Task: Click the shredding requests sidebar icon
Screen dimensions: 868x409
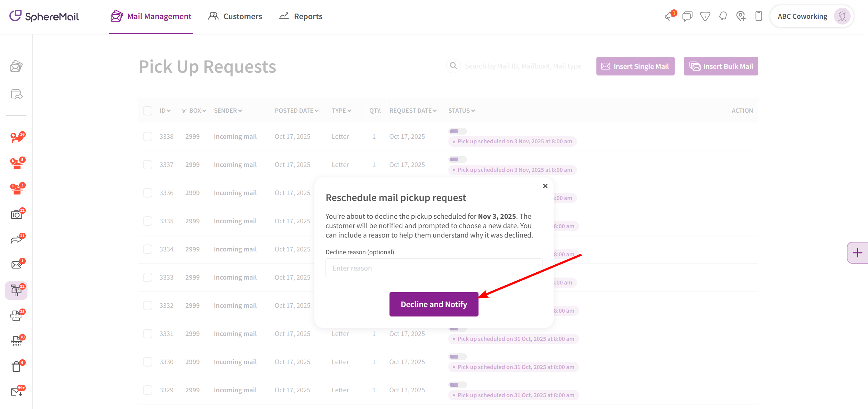Action: click(16, 341)
